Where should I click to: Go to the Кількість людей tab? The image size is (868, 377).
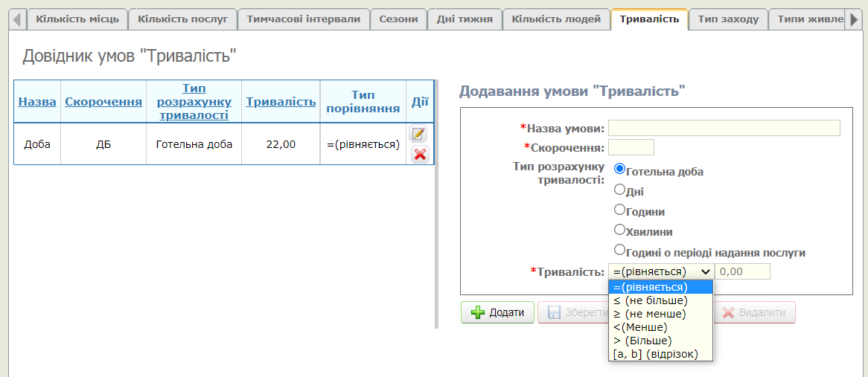[556, 19]
